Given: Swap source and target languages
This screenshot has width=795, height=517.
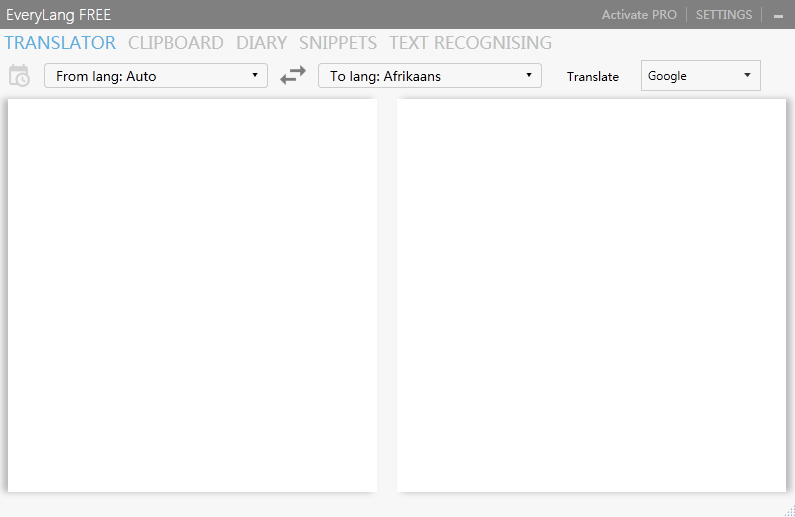Looking at the screenshot, I should [x=293, y=75].
